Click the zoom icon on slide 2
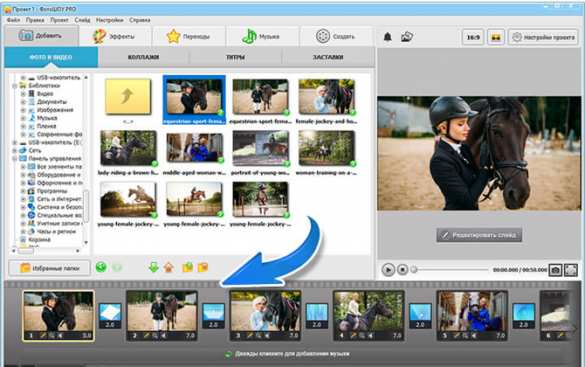 [x=155, y=336]
